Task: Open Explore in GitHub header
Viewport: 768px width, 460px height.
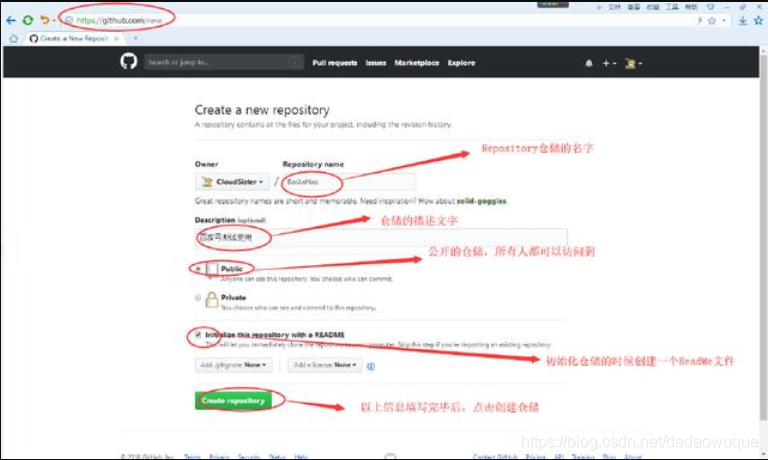Action: pyautogui.click(x=461, y=63)
